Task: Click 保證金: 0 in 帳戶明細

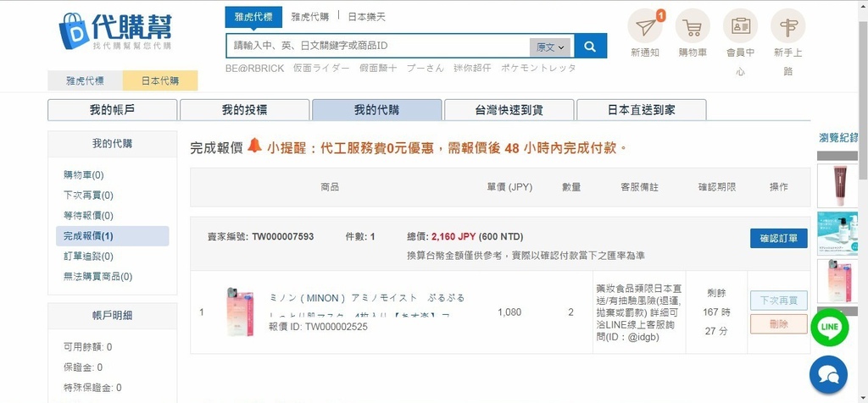Action: [x=83, y=367]
